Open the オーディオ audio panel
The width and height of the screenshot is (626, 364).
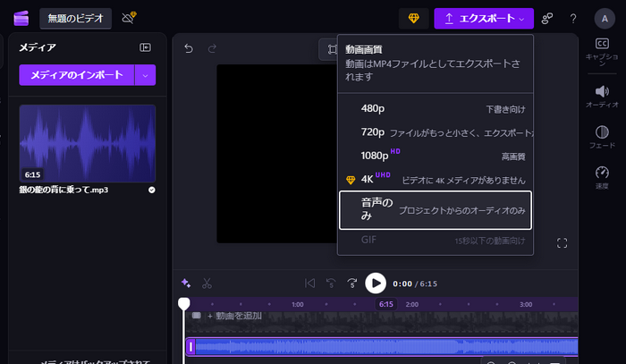click(602, 97)
